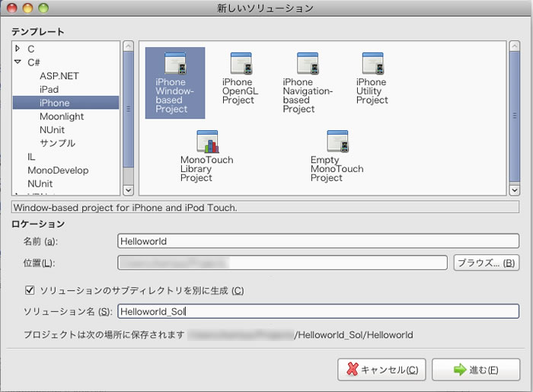Select iPad in the category tree
This screenshot has height=392, width=533.
click(x=49, y=89)
